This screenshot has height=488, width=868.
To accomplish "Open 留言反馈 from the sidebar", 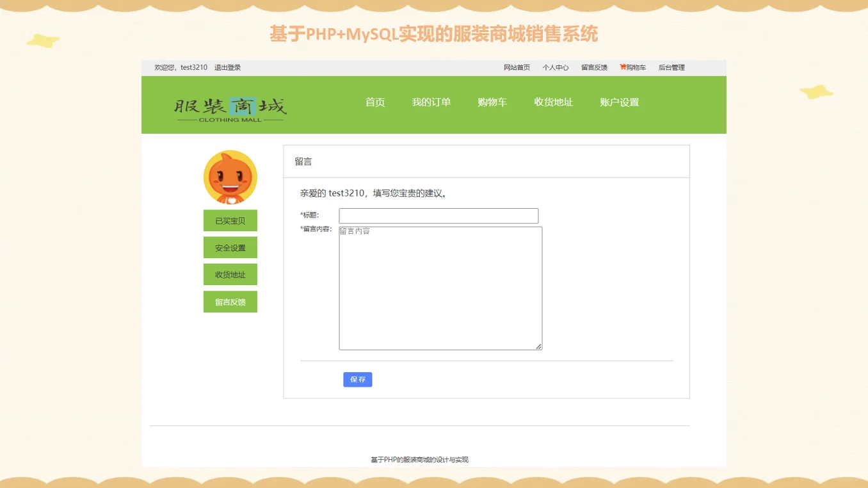I will [x=230, y=302].
